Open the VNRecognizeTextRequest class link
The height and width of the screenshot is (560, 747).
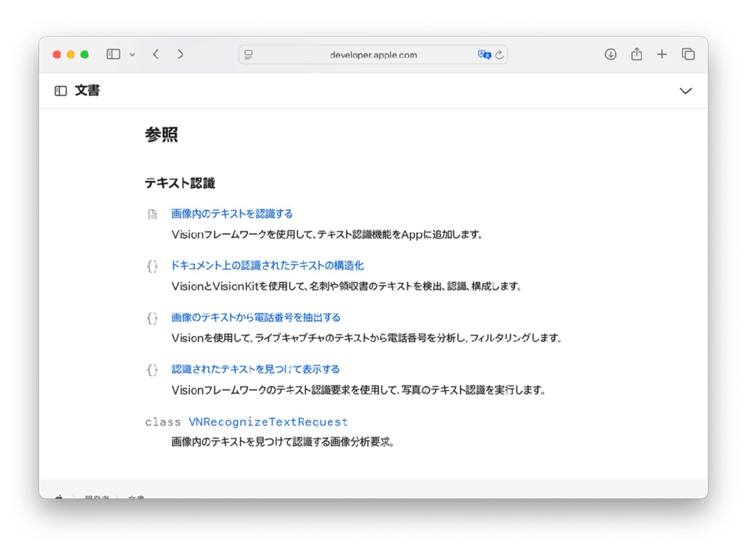click(268, 422)
